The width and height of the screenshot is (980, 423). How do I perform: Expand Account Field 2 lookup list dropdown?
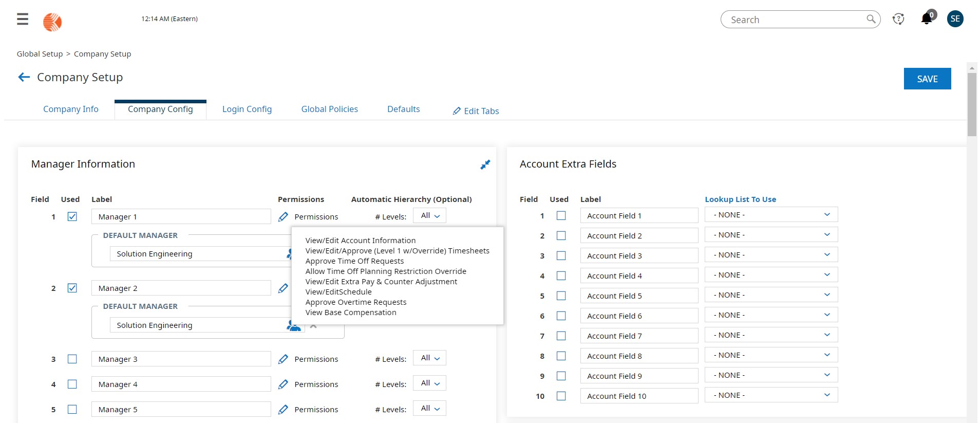coord(771,235)
